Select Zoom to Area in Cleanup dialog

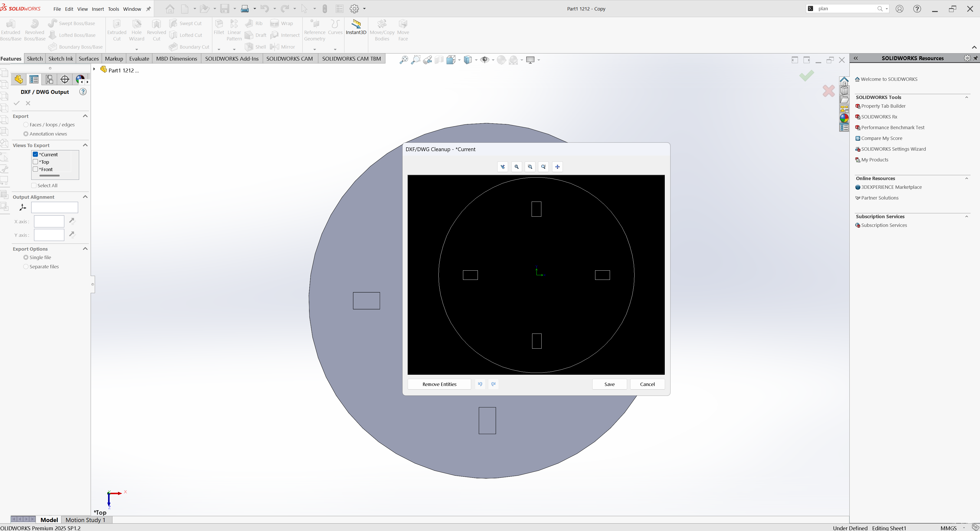[530, 167]
